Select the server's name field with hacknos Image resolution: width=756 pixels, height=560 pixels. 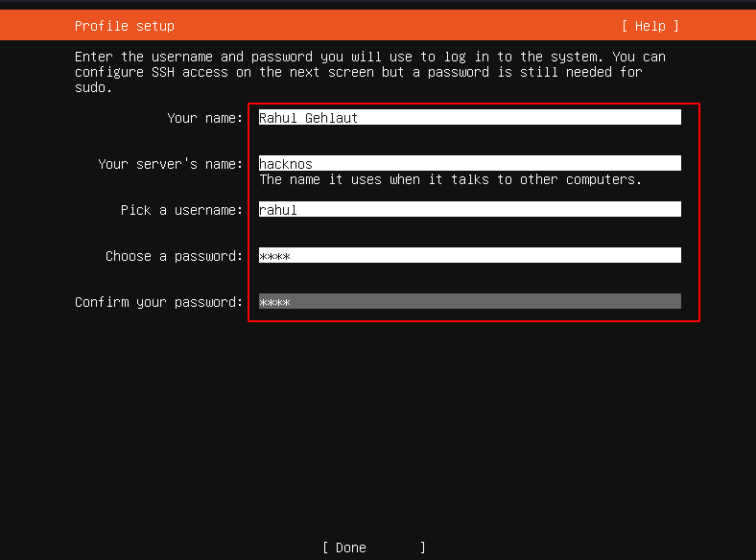[x=469, y=163]
